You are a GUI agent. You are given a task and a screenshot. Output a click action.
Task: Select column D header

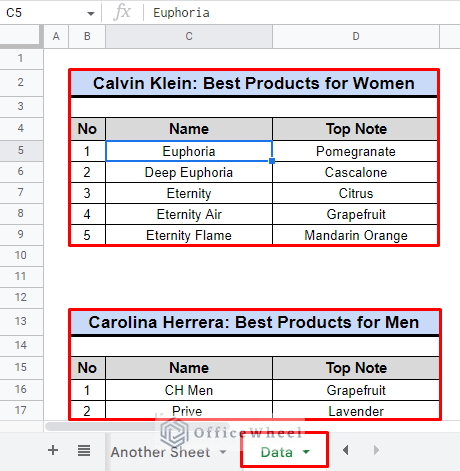point(356,36)
